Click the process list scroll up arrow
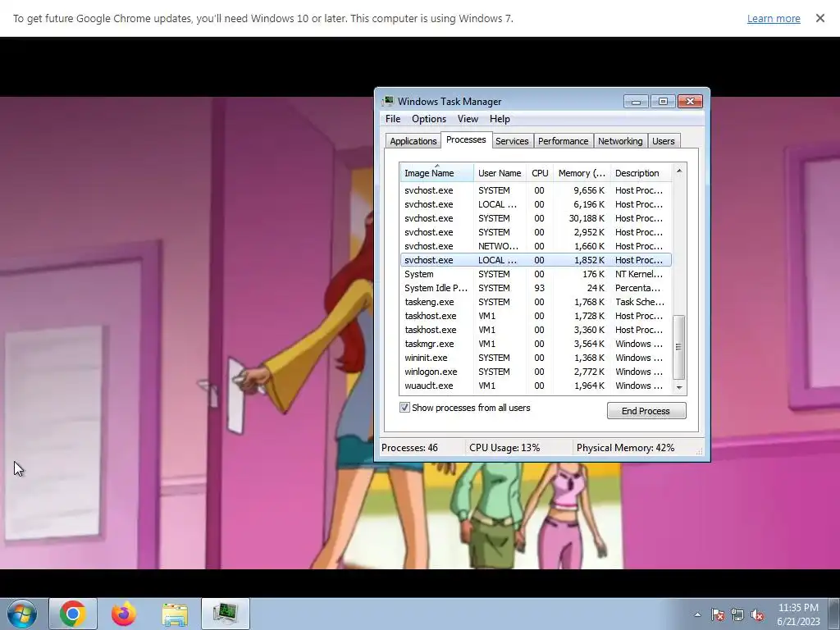840x630 pixels. click(679, 171)
